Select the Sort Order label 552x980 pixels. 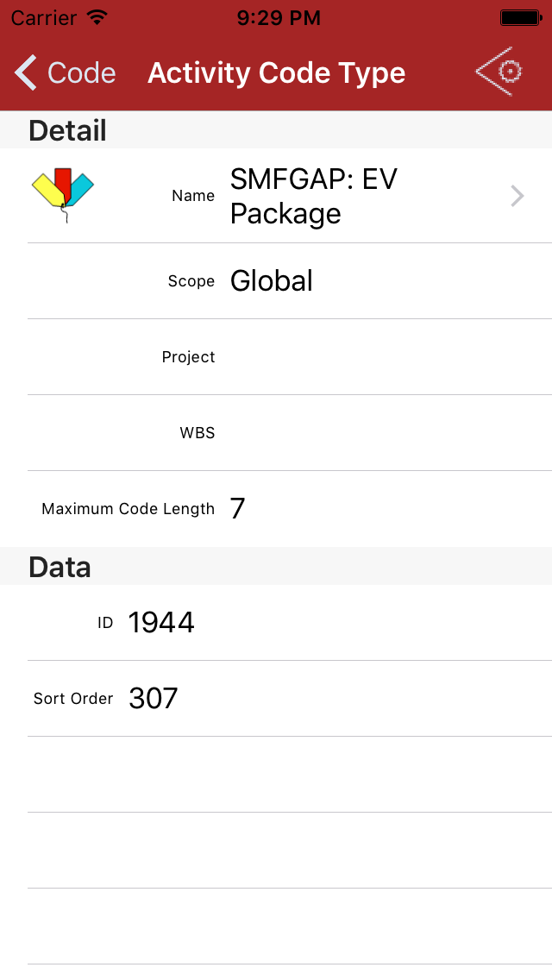(x=73, y=699)
